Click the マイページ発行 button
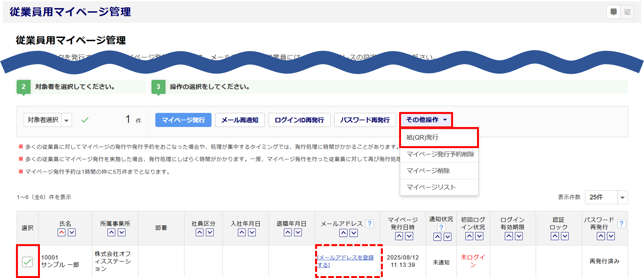This screenshot has width=644, height=278. click(183, 120)
